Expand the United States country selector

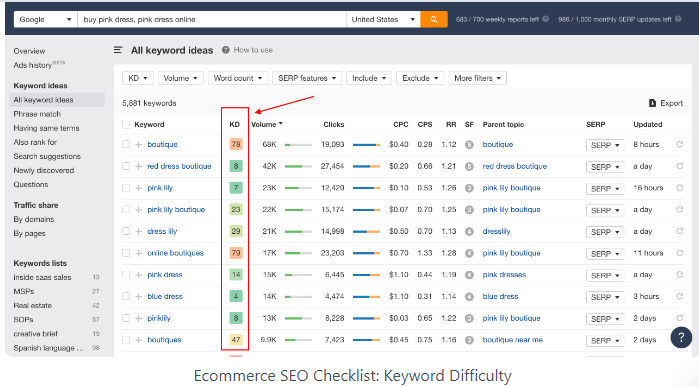tap(383, 19)
